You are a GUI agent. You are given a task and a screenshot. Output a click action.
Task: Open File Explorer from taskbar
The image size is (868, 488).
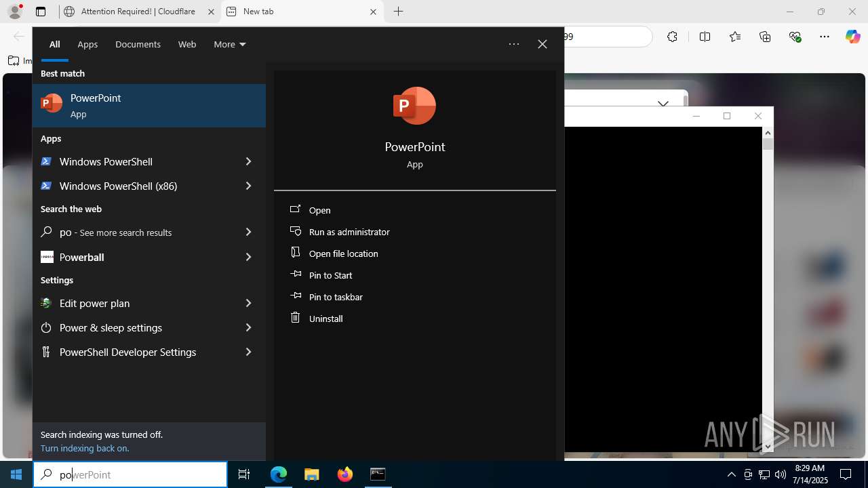point(312,474)
